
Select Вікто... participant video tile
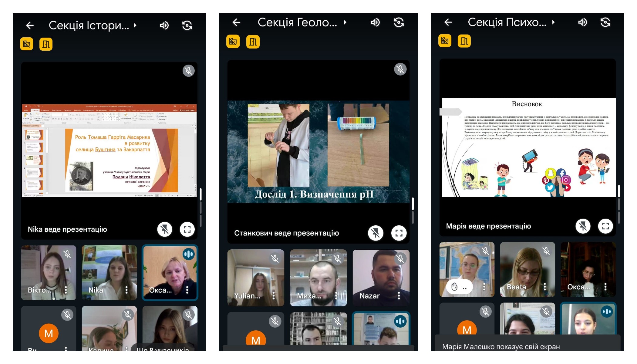point(49,273)
